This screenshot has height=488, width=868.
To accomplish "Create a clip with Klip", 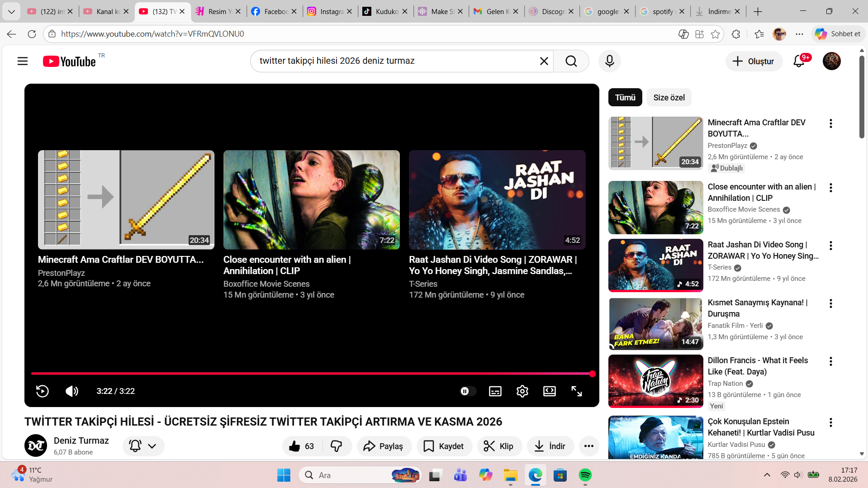I will coord(499,446).
